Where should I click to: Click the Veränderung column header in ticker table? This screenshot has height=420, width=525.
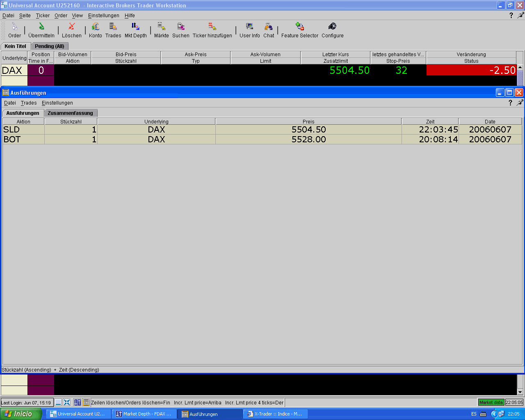471,54
